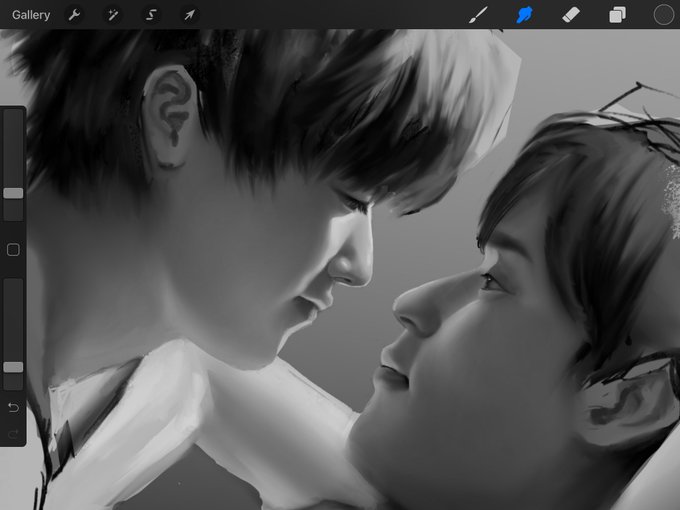Open the Gallery
The image size is (680, 510).
point(31,15)
